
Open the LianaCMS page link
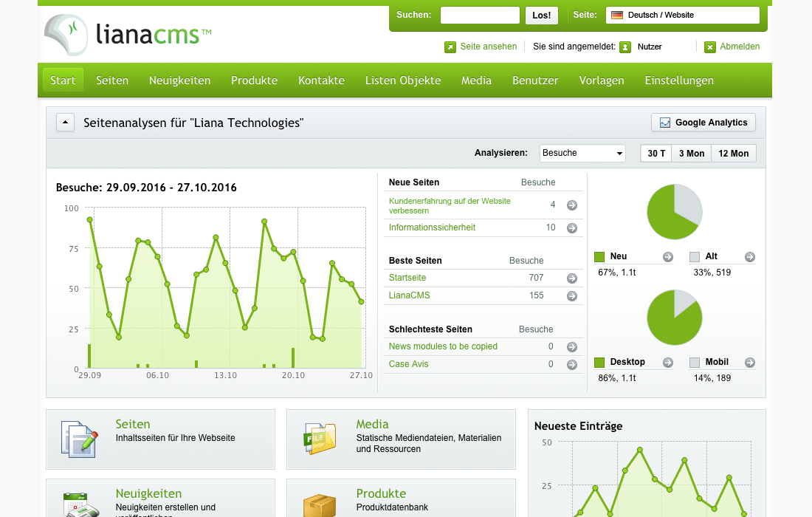coord(409,295)
